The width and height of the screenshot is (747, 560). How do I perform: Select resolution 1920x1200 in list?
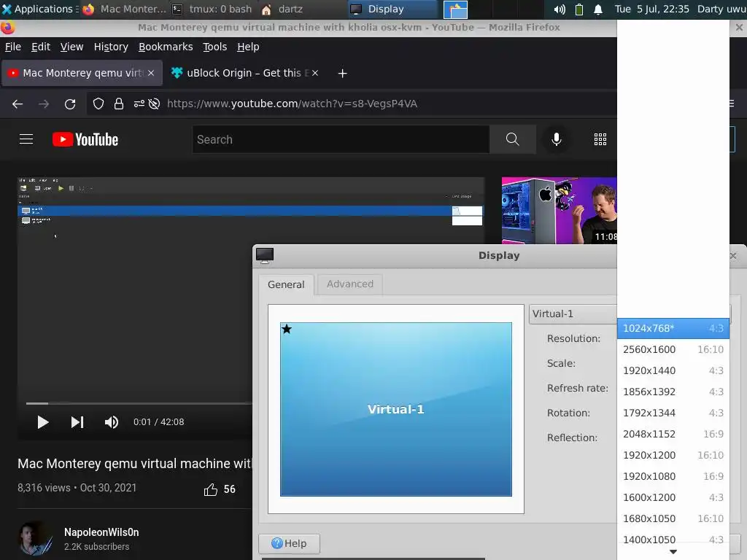[673, 455]
